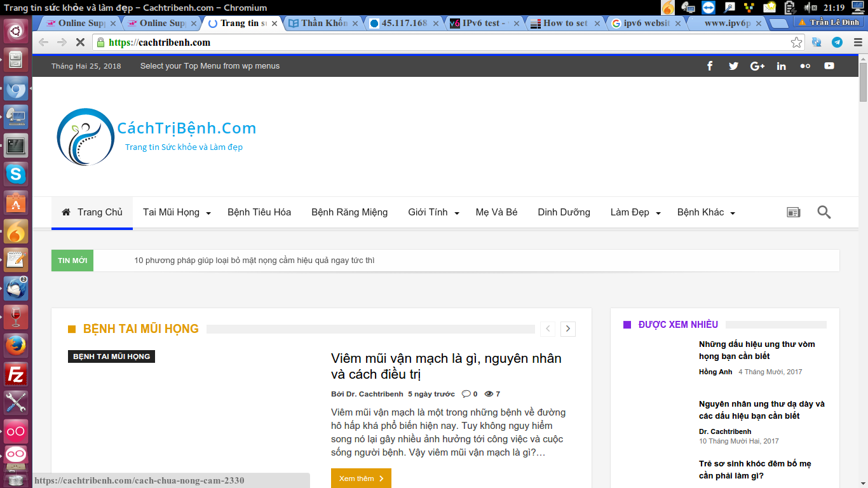Open Skype from the Ubuntu launcher

16,173
